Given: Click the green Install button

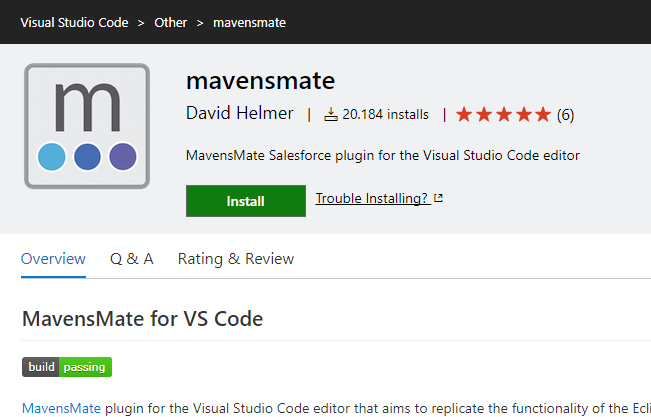Looking at the screenshot, I should 246,201.
